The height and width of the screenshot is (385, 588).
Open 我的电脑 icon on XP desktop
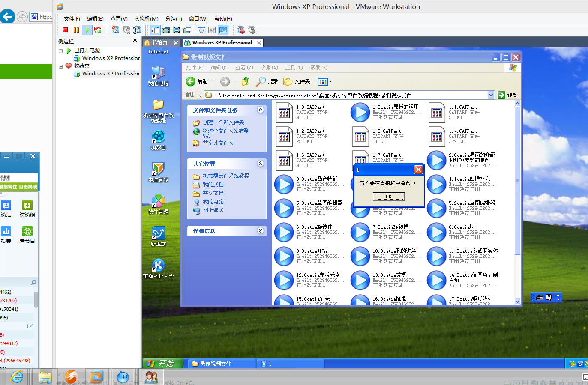[159, 76]
